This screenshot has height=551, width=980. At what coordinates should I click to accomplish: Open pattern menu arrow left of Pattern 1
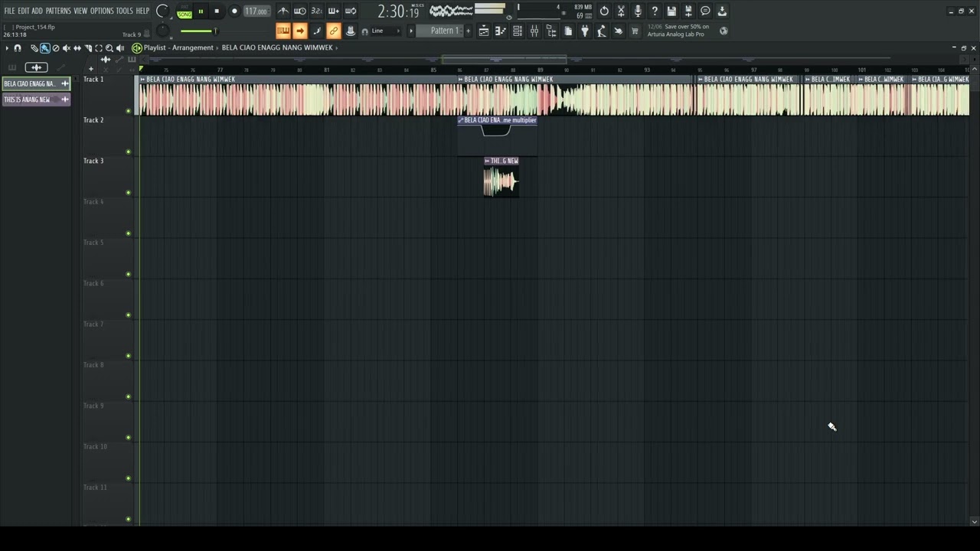pyautogui.click(x=411, y=31)
